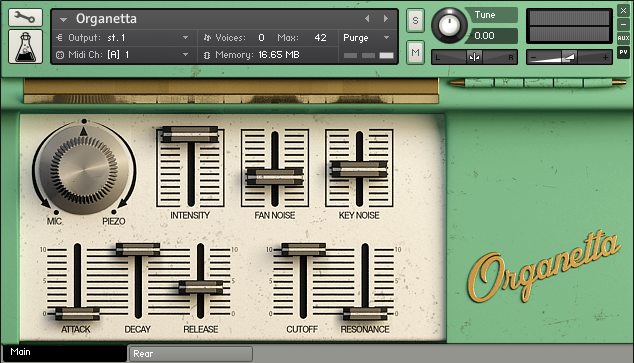Toggle the AUX sends panel
Viewport: 634px width, 363px height.
pos(623,38)
